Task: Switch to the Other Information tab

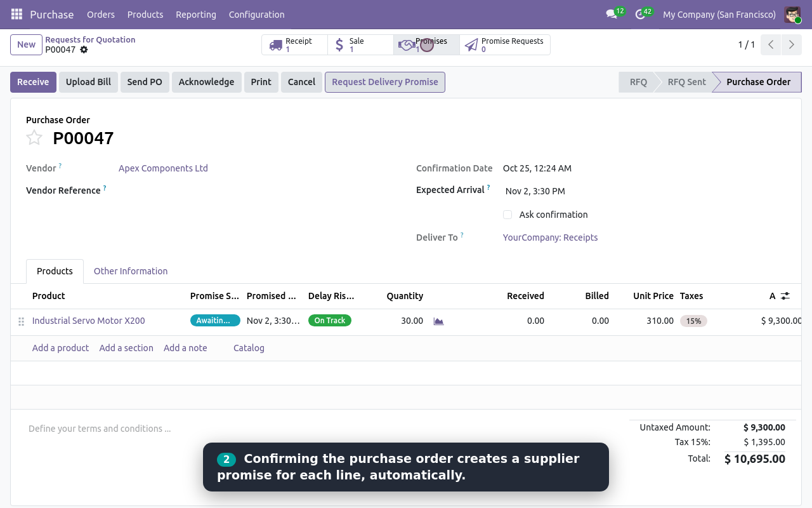Action: point(131,271)
